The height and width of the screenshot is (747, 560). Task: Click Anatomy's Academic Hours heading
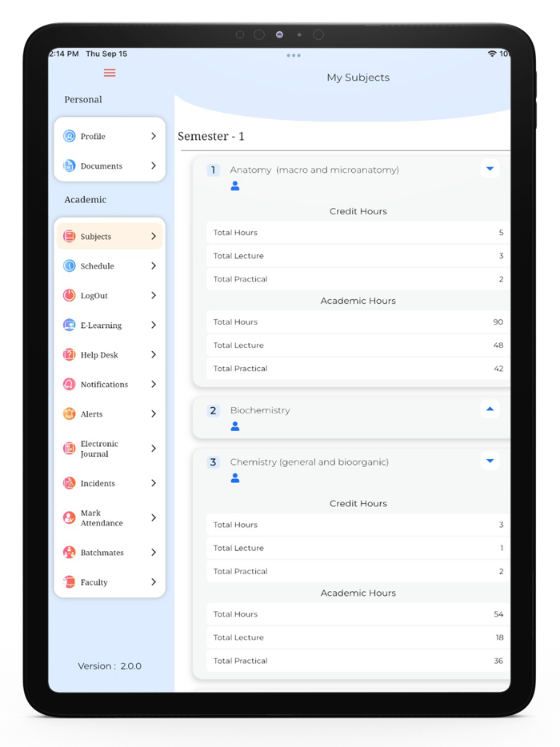[358, 301]
